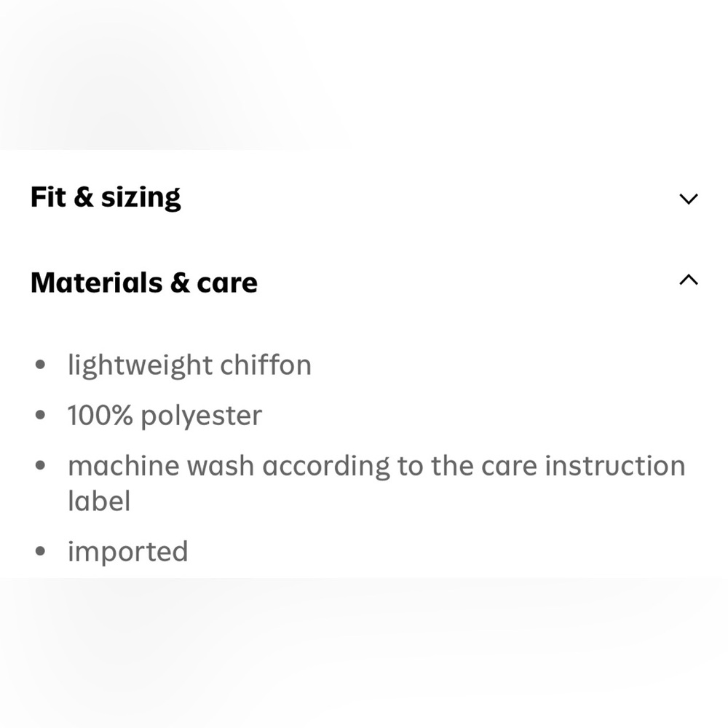
Task: Click the word 'chiffon' in the first bullet
Action: (266, 365)
